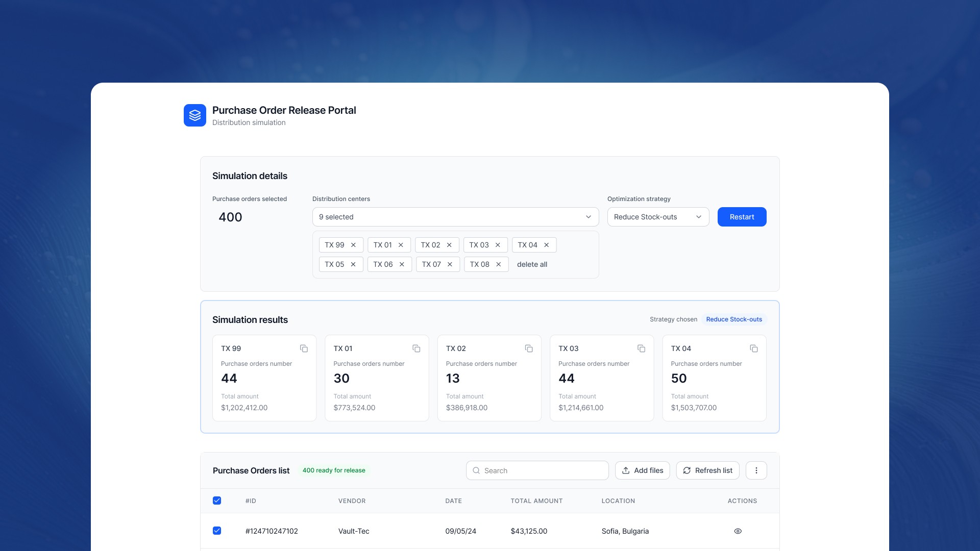
Task: Open the Optimization strategy dropdown
Action: click(658, 217)
